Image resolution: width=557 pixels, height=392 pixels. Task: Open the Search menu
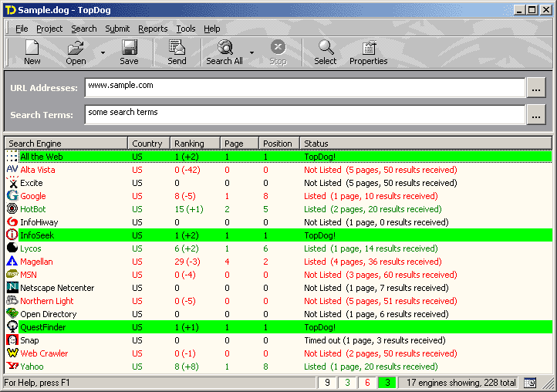click(84, 29)
